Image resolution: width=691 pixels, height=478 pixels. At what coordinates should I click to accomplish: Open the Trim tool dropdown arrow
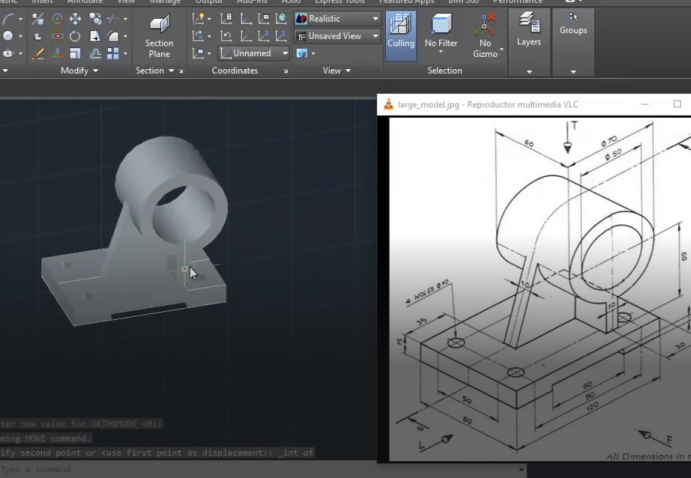pos(126,19)
